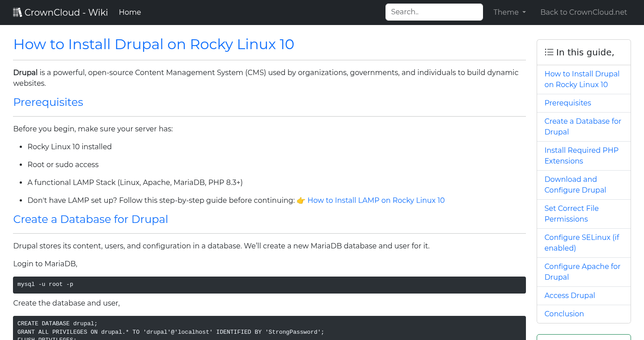The image size is (644, 340).
Task: Open "Create a Database for Drupal" sidebar entry
Action: coord(583,126)
